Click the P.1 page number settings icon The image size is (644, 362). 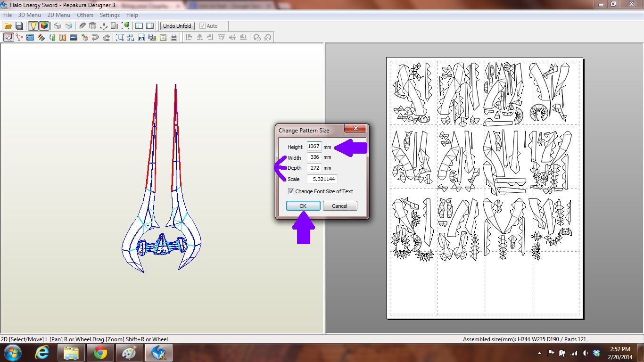click(x=140, y=37)
